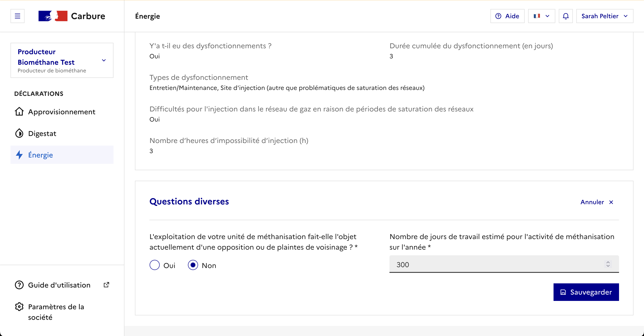Click the Annuler close X icon

point(611,202)
